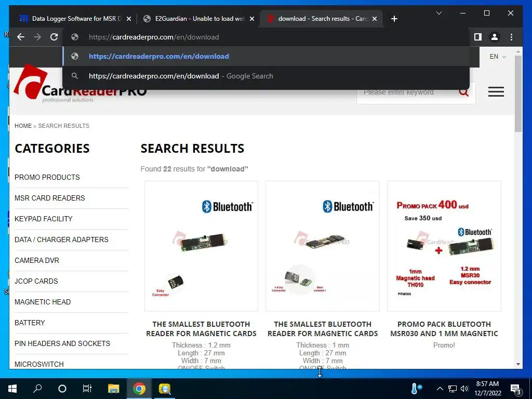Open JCOP CARDS category
Screen dimensions: 532x399
(36, 281)
